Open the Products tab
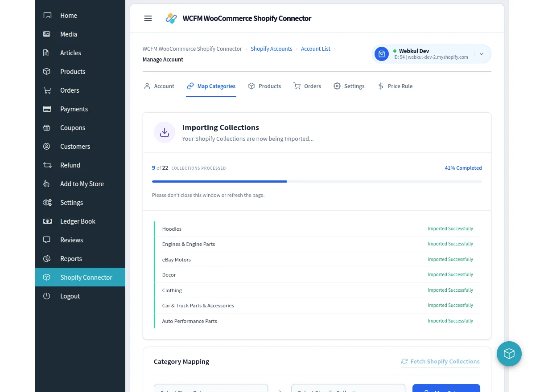This screenshot has width=544, height=392. (x=264, y=86)
